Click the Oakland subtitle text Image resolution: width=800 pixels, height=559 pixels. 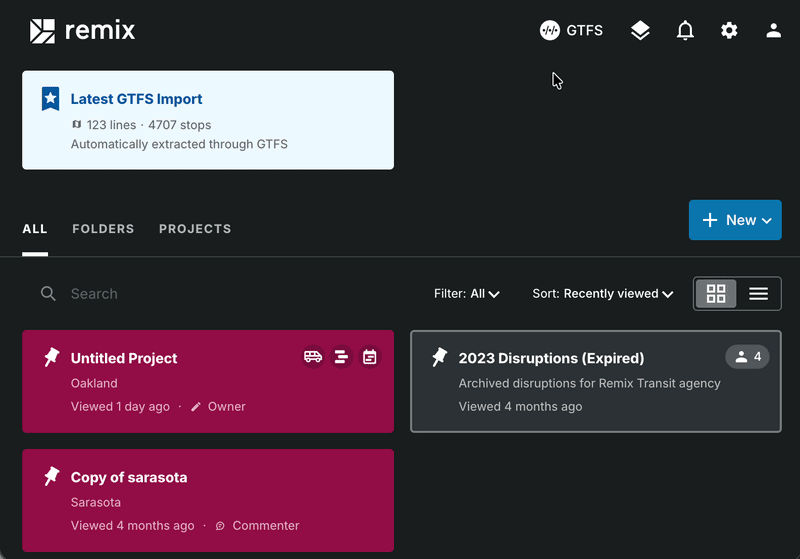pyautogui.click(x=94, y=383)
